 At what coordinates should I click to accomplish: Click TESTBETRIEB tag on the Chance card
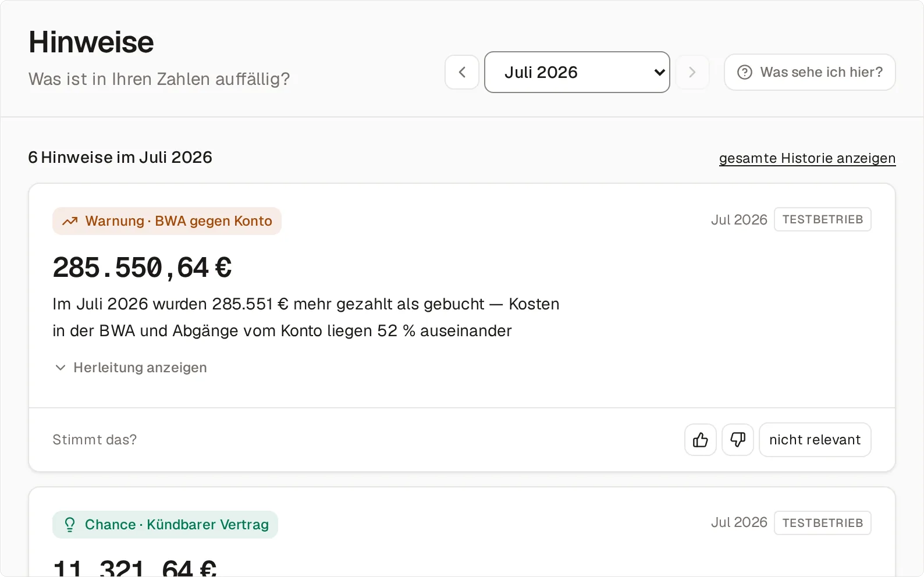823,523
